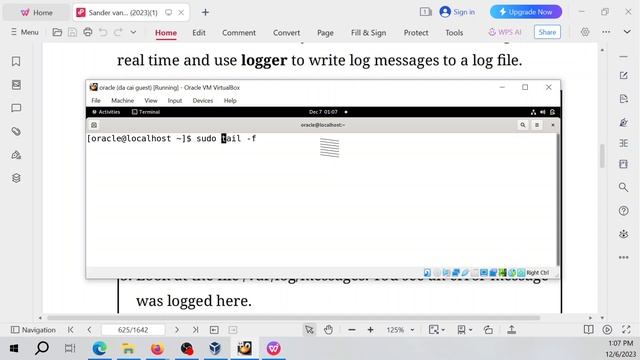Choose the Hand pan tool

[x=328, y=330]
